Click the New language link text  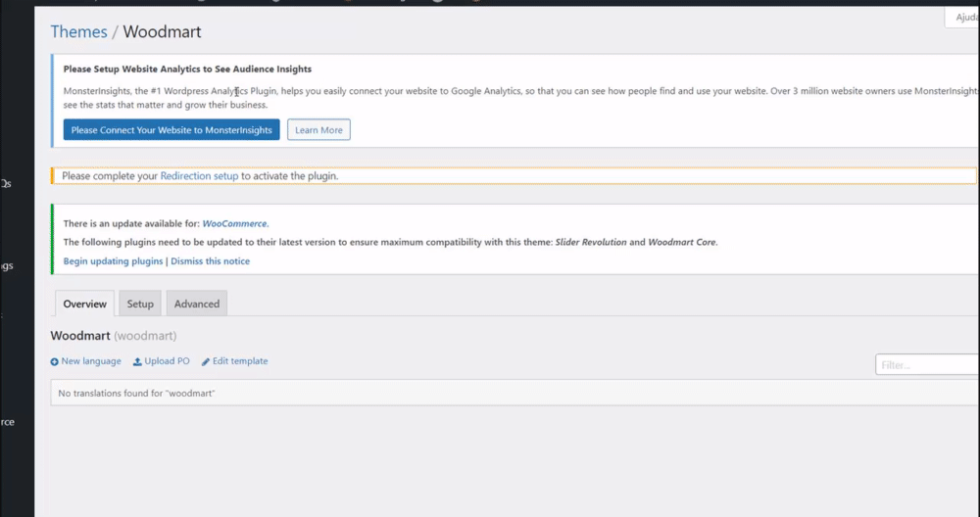[x=91, y=361]
